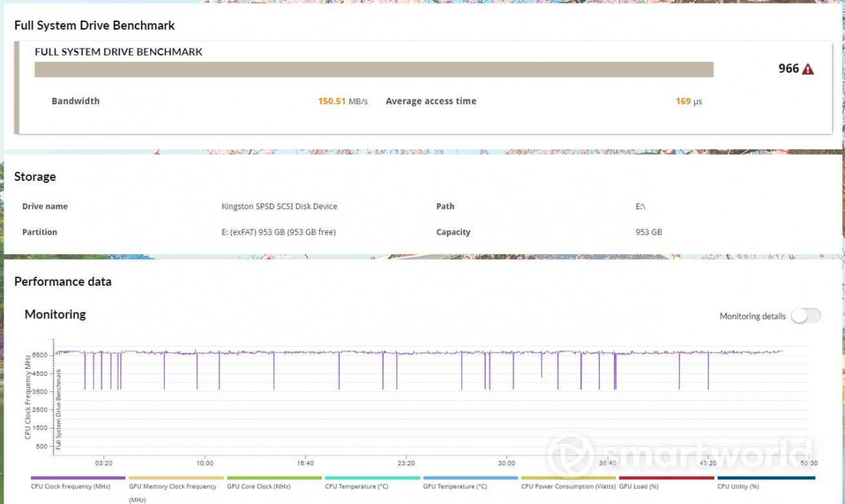845x504 pixels.
Task: Click the 953 GB capacity value
Action: (649, 232)
